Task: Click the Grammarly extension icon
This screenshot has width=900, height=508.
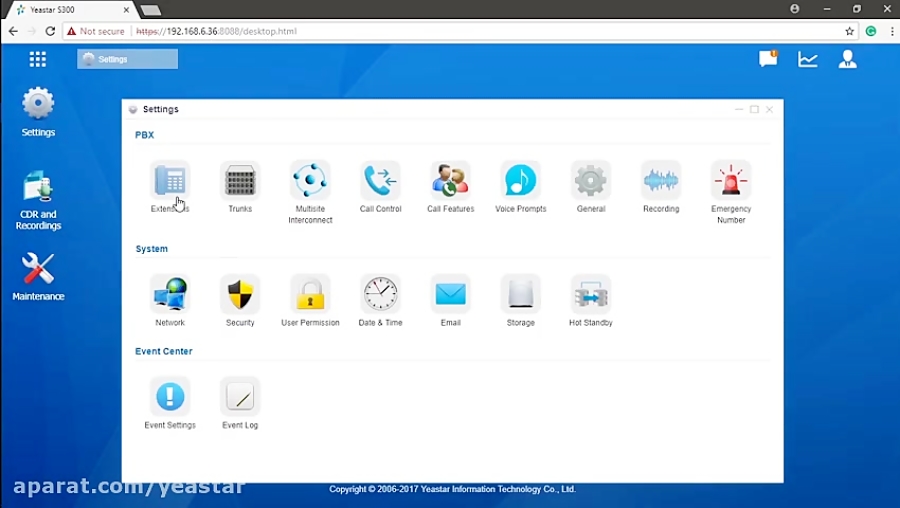Action: click(x=871, y=31)
